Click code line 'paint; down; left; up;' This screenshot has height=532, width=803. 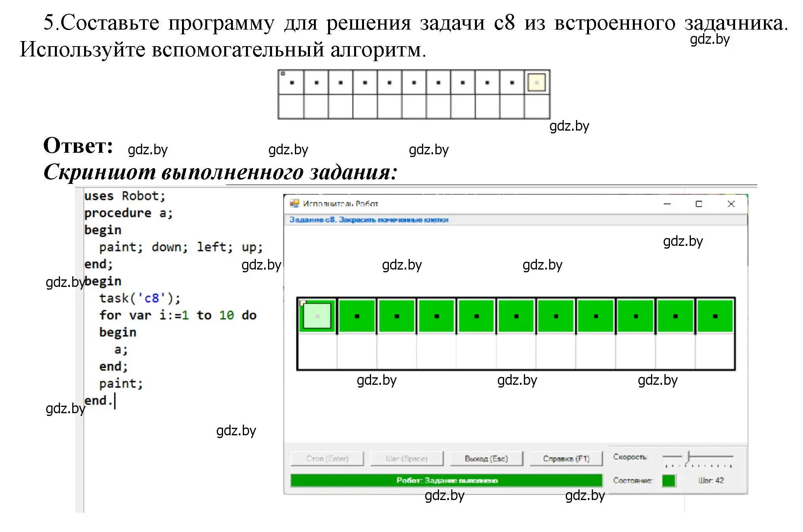point(181,247)
